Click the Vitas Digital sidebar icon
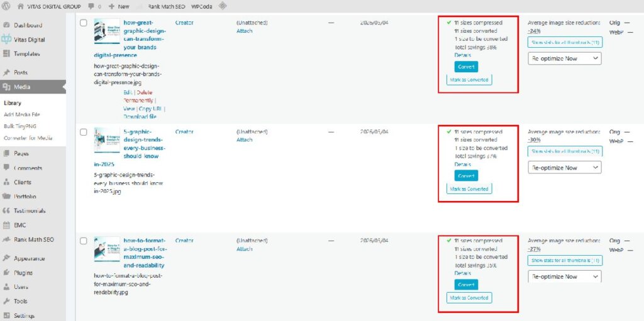The image size is (644, 321). (x=6, y=40)
